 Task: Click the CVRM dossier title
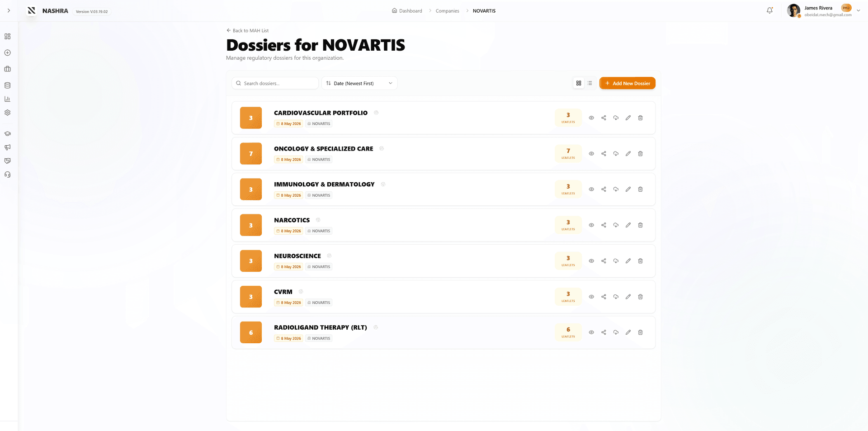283,292
